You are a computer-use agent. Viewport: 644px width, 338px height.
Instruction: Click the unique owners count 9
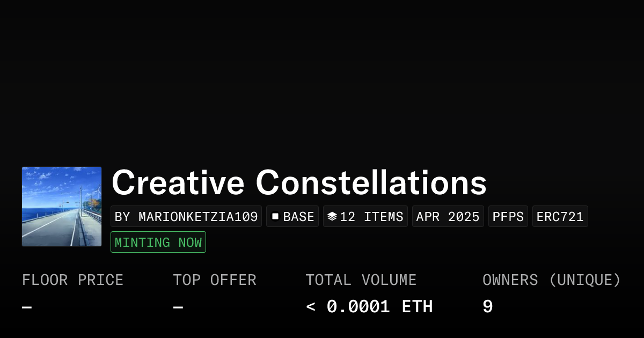(487, 307)
